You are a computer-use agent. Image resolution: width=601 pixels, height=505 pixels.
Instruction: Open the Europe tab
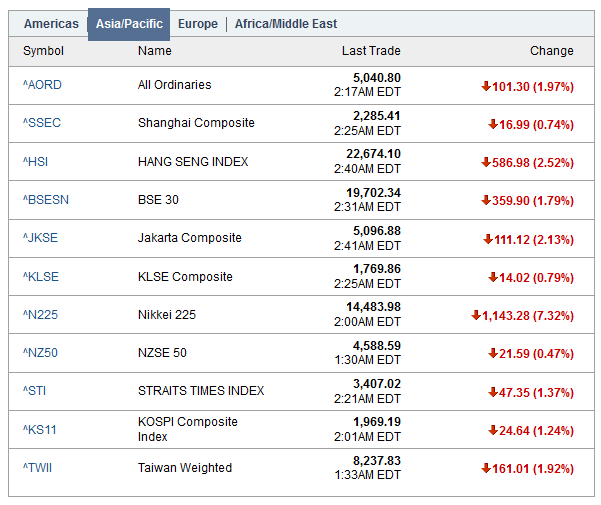pyautogui.click(x=197, y=24)
